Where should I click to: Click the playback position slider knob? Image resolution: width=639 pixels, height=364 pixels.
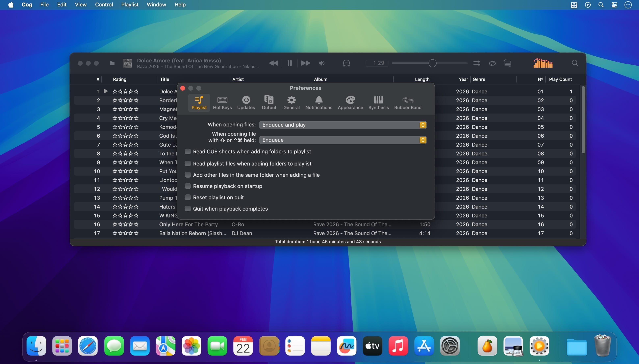(432, 63)
